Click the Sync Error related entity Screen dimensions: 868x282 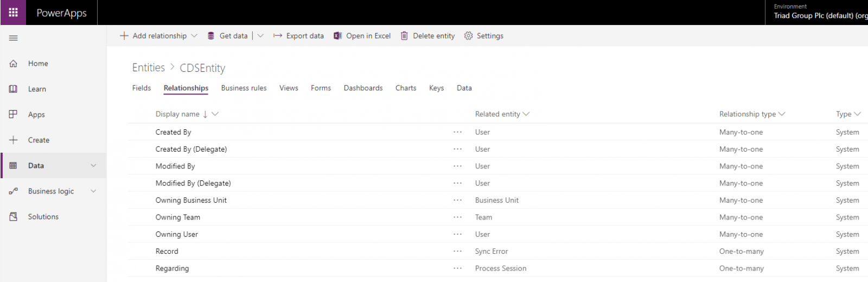[x=492, y=251]
